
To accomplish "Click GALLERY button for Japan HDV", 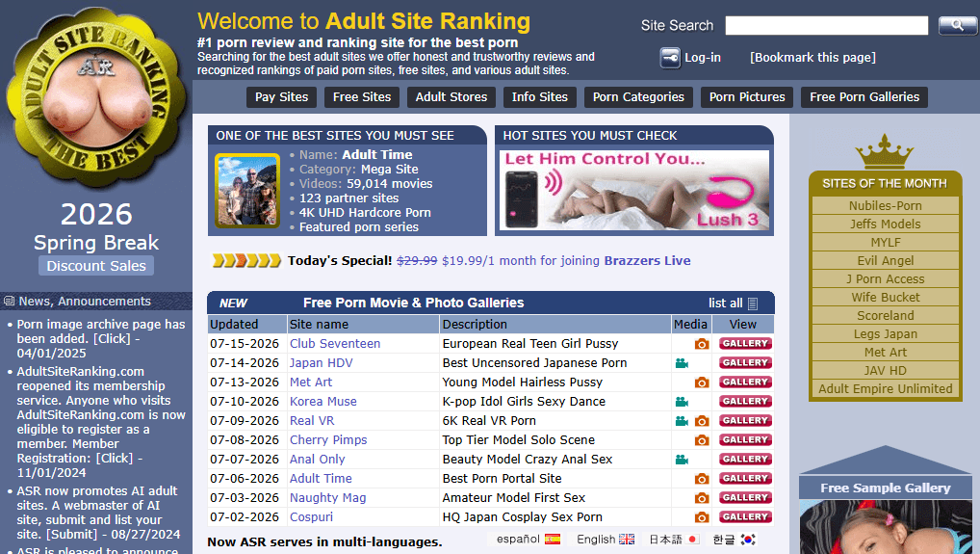I will pyautogui.click(x=745, y=362).
